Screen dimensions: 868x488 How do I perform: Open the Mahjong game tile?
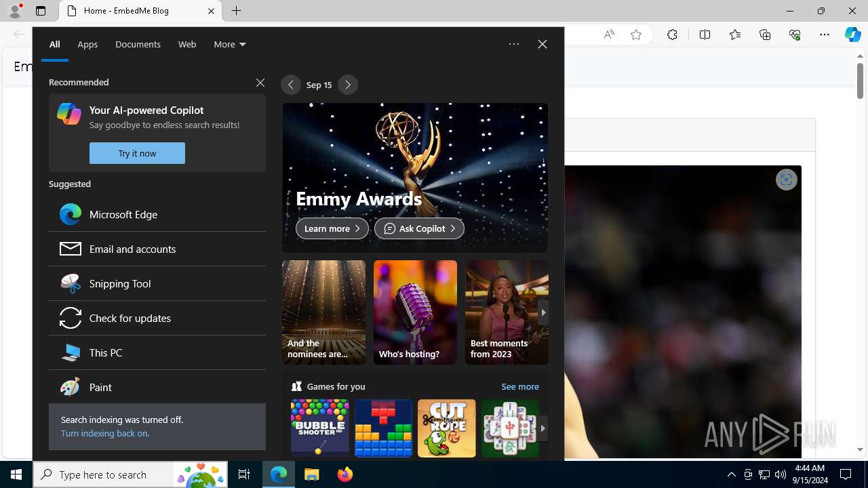click(x=510, y=428)
